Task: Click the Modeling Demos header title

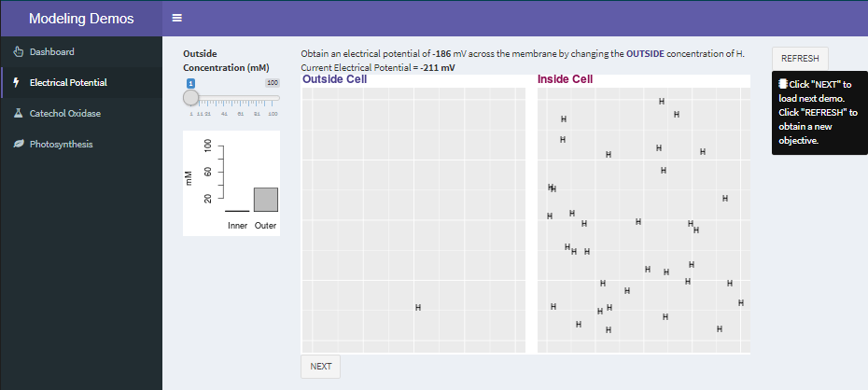Action: point(81,19)
